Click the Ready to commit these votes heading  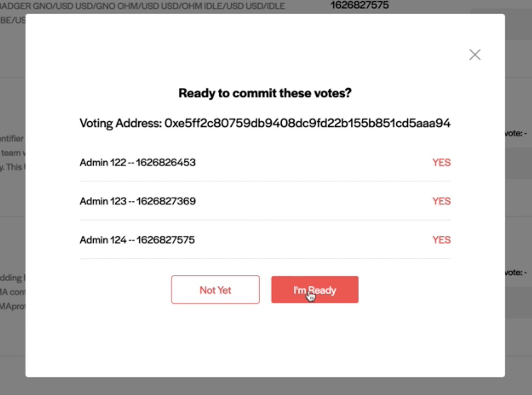pos(265,93)
